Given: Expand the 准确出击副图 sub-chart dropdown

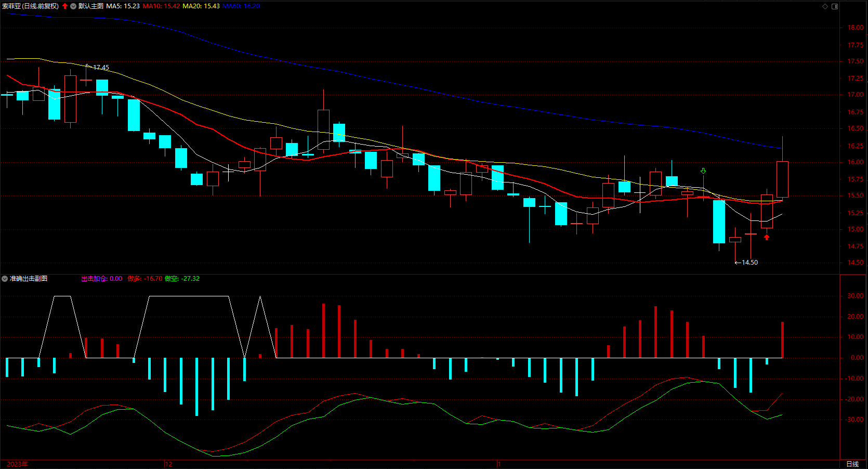Looking at the screenshot, I should pyautogui.click(x=5, y=279).
